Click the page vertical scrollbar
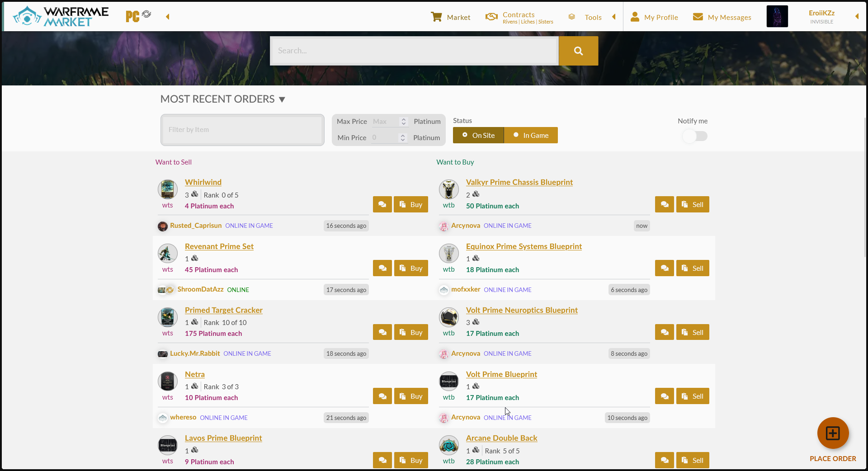The height and width of the screenshot is (471, 868). 866,187
